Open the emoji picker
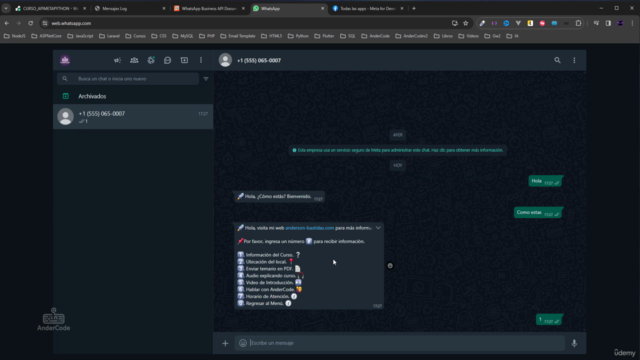 tap(243, 343)
